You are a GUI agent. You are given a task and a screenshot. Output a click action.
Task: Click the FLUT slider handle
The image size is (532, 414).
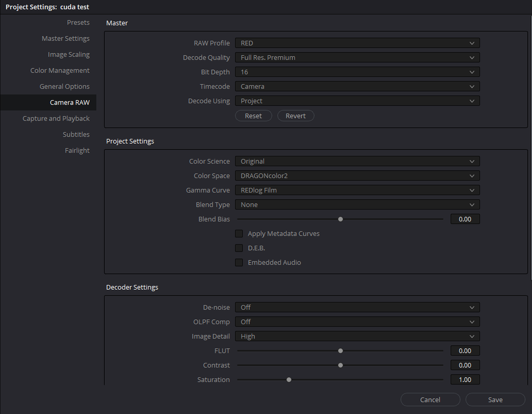coord(340,351)
